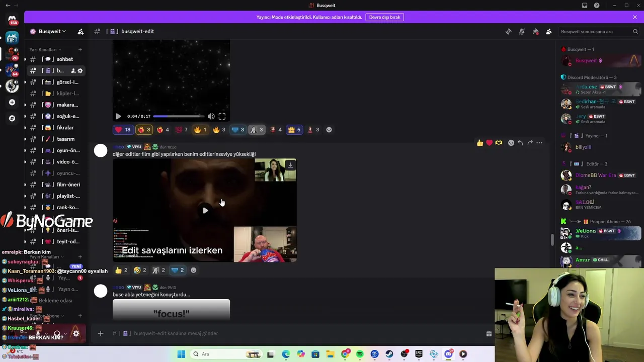Image resolution: width=644 pixels, height=362 pixels.
Task: Open the tasarım channel
Action: click(55, 139)
